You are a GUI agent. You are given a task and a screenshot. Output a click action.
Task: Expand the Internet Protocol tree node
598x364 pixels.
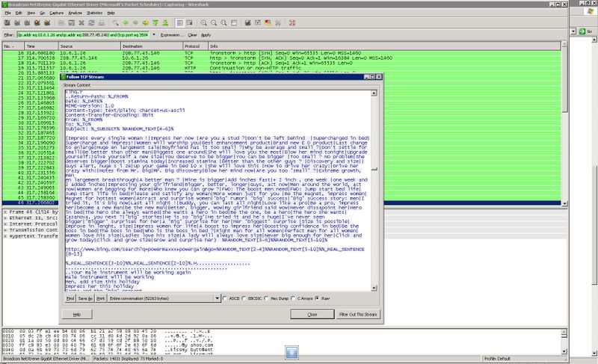click(5, 223)
